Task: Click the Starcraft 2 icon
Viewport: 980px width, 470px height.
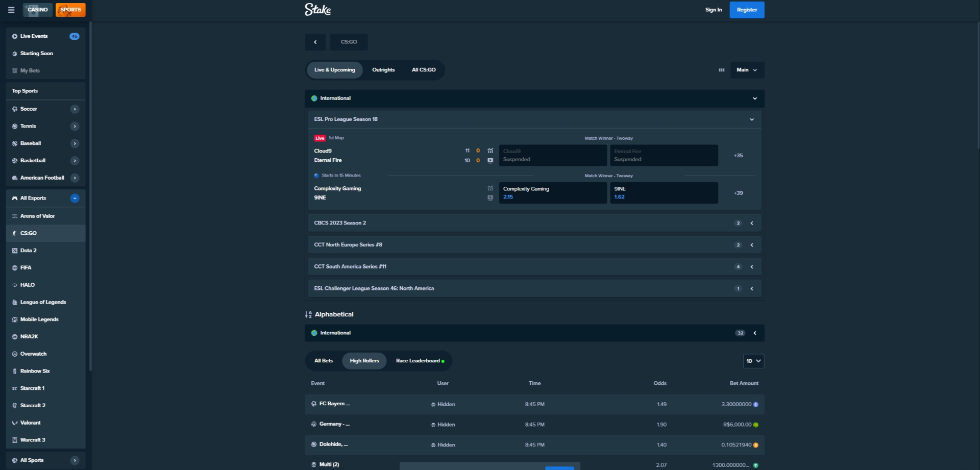Action: coord(15,406)
